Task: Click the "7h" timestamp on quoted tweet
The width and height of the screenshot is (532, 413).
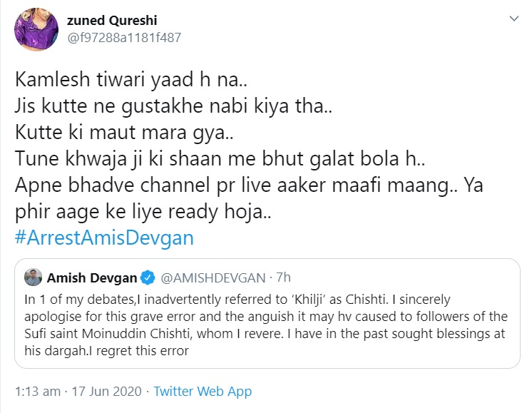Action: coord(262,277)
